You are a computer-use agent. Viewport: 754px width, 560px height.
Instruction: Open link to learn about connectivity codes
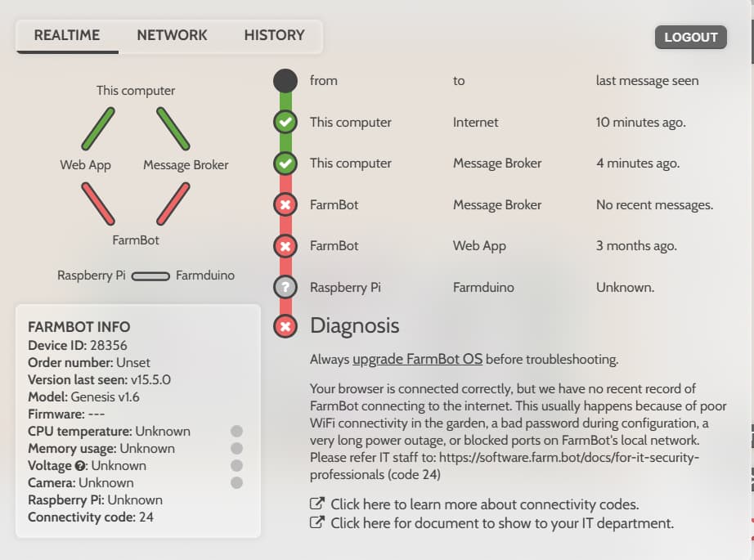(x=484, y=504)
